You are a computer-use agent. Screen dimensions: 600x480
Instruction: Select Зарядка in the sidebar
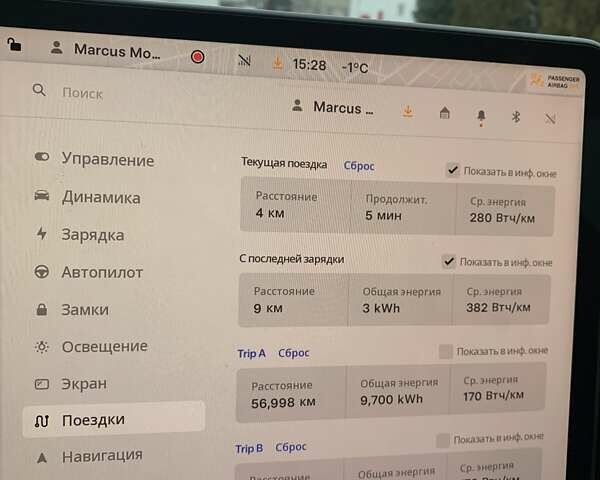(x=92, y=235)
